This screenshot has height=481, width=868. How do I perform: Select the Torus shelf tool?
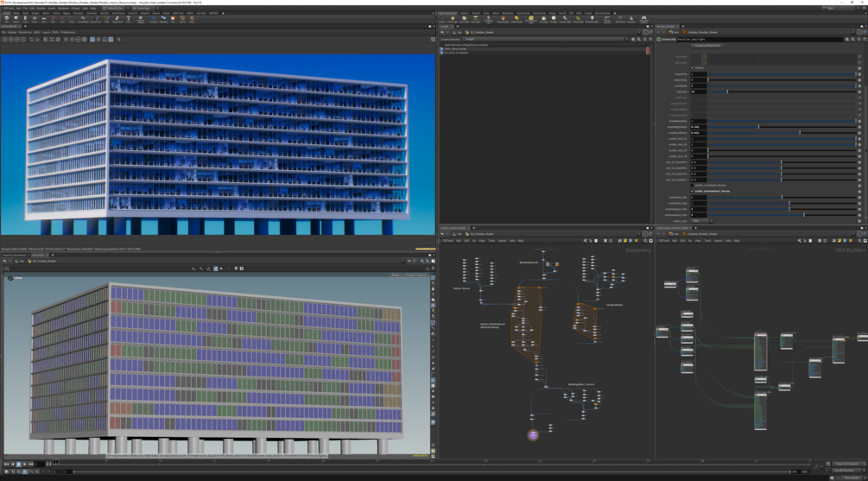coord(35,19)
